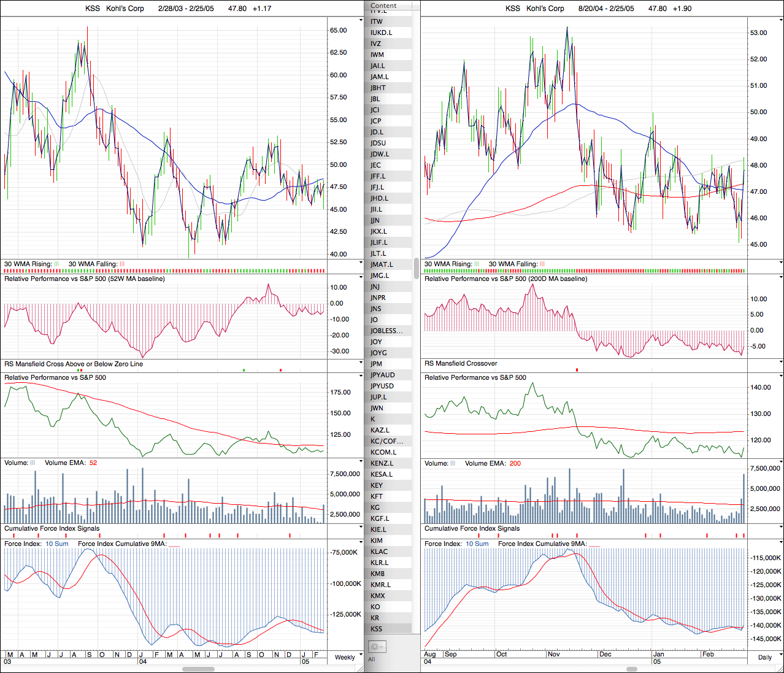Expand daily Cumulative Force Index Signals panel arrow
This screenshot has height=673, width=784.
781,528
